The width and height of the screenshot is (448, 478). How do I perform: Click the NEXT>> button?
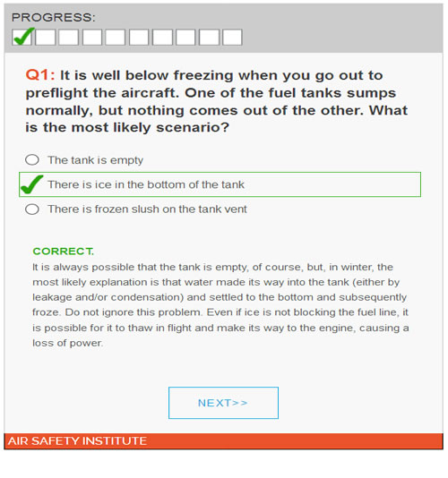[223, 403]
